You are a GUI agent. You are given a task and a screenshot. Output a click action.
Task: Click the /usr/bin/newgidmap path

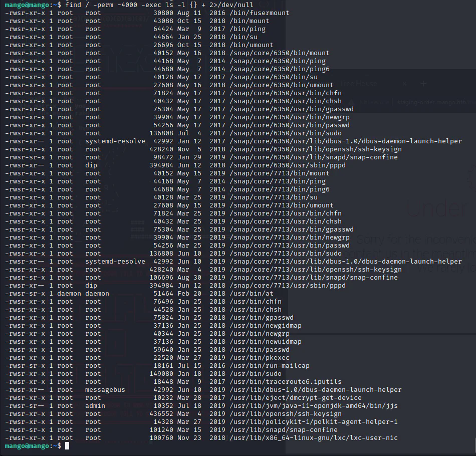coord(266,326)
